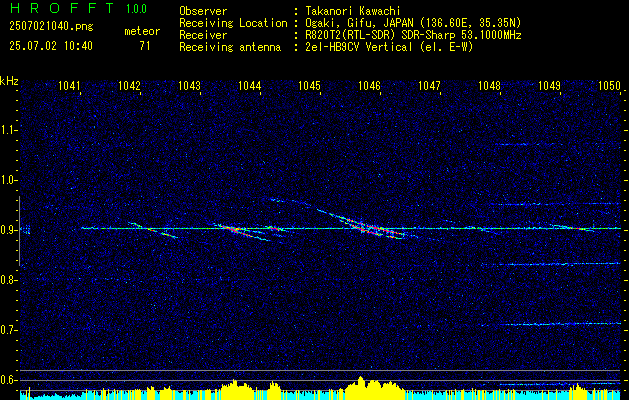Image resolution: width=629 pixels, height=400 pixels.
Task: Click the Receiving Location label
Action: click(233, 23)
